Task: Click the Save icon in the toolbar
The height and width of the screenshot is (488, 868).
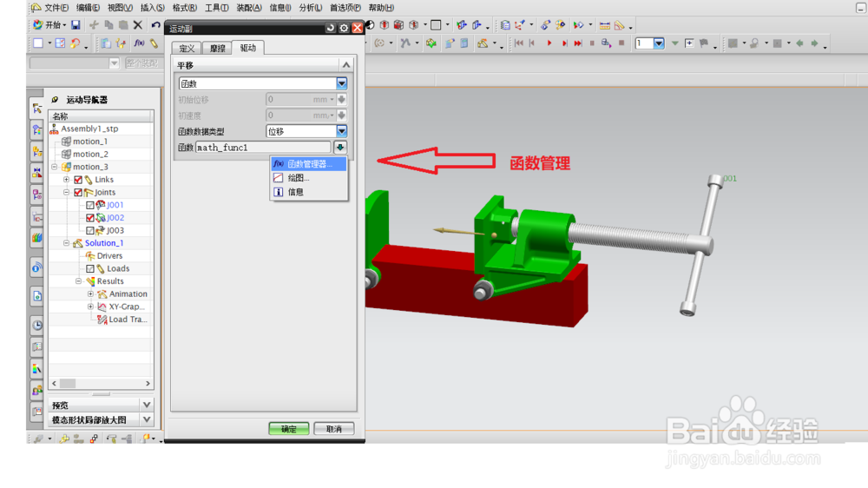Action: [x=76, y=25]
